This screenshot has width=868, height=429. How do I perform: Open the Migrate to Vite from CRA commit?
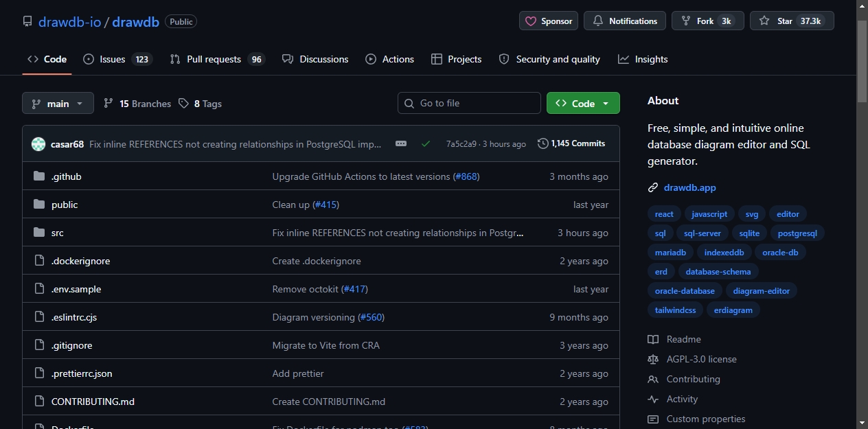point(326,345)
